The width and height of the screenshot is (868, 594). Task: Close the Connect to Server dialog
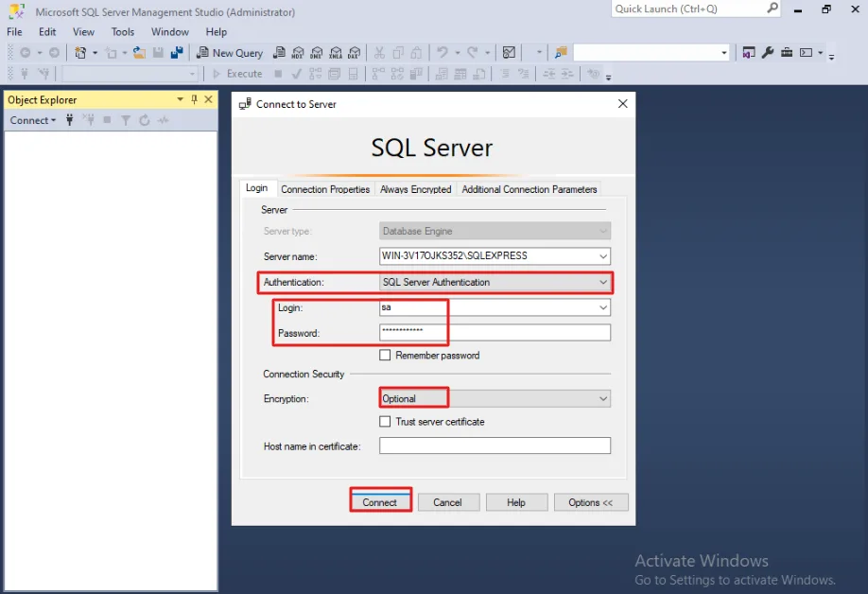pos(623,103)
